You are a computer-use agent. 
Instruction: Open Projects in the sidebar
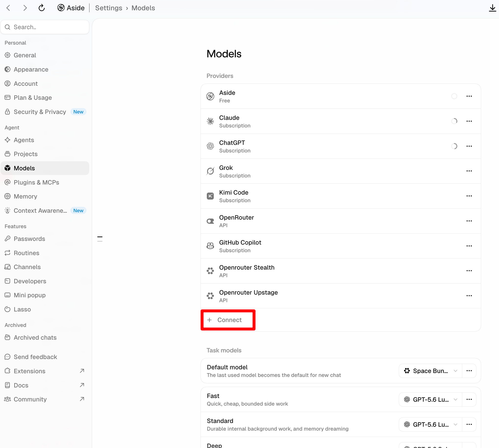45,154
